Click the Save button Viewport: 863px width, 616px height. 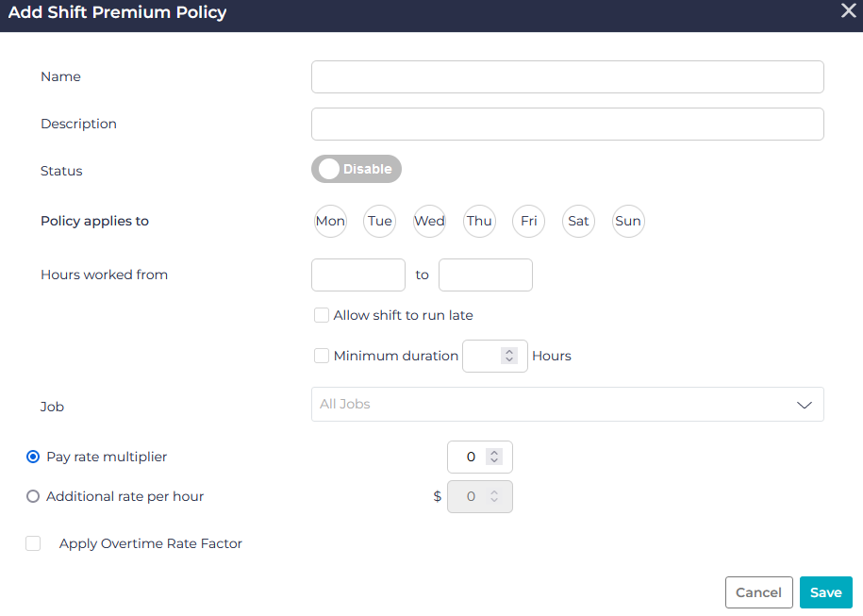click(825, 591)
